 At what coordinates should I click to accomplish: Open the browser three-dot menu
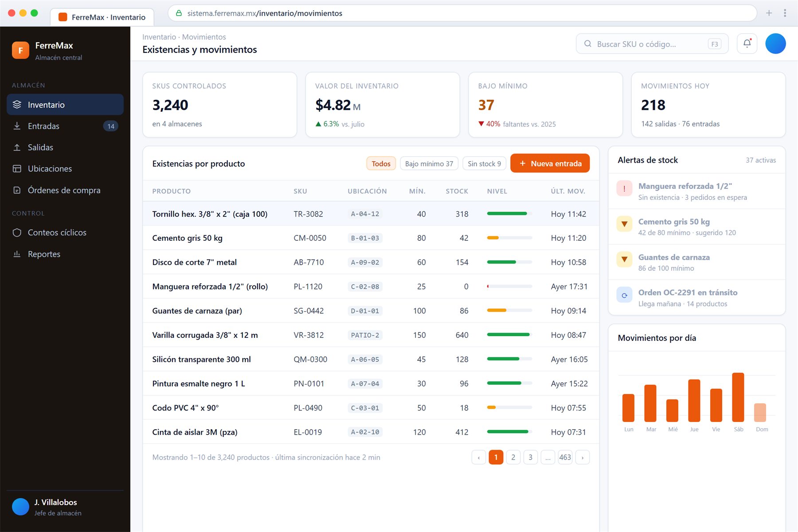click(x=785, y=13)
